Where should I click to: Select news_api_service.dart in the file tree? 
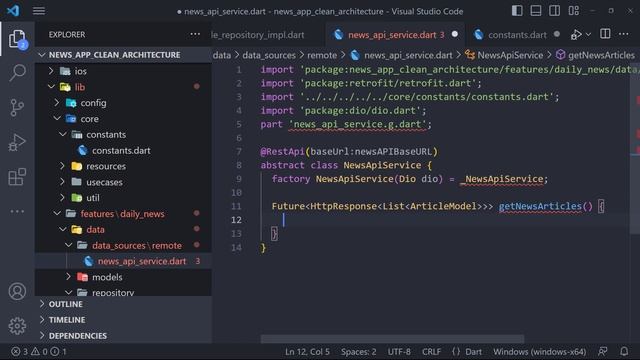[x=122, y=261]
